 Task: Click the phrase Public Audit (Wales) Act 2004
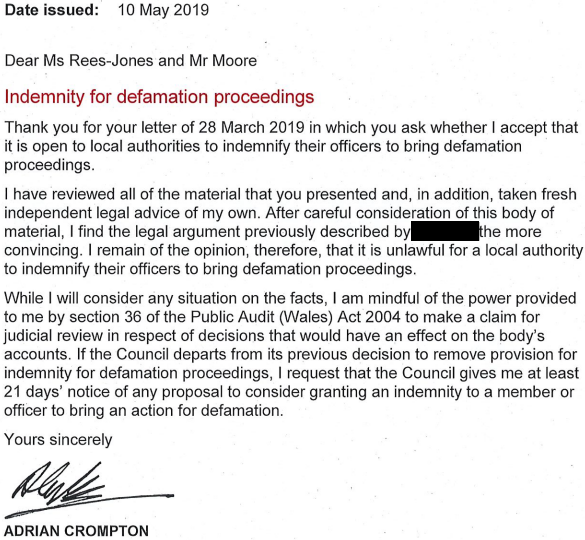click(x=296, y=317)
